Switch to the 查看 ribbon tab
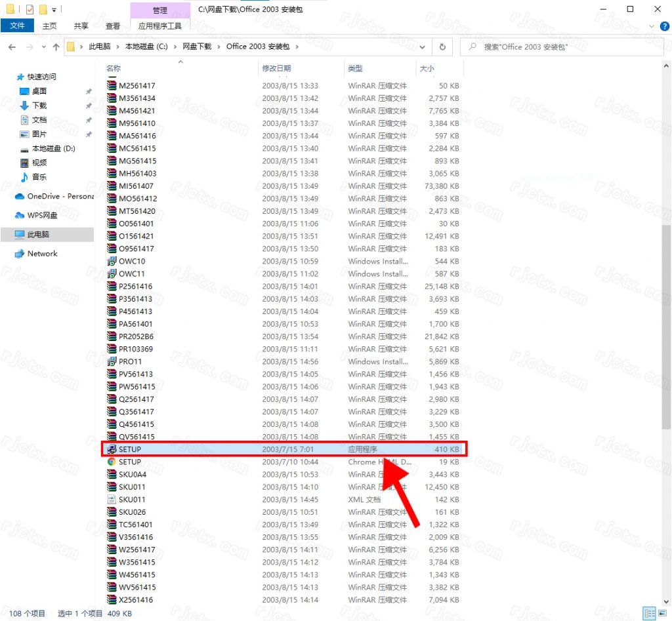This screenshot has height=621, width=672. [112, 26]
